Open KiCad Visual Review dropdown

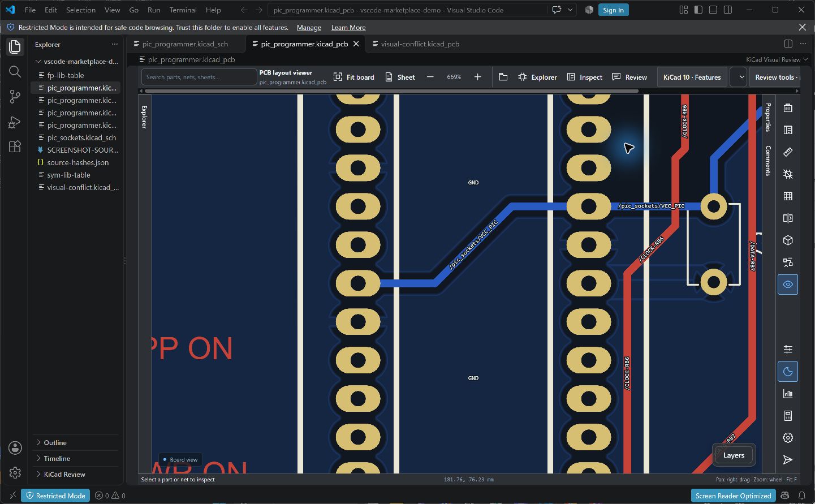tap(777, 59)
